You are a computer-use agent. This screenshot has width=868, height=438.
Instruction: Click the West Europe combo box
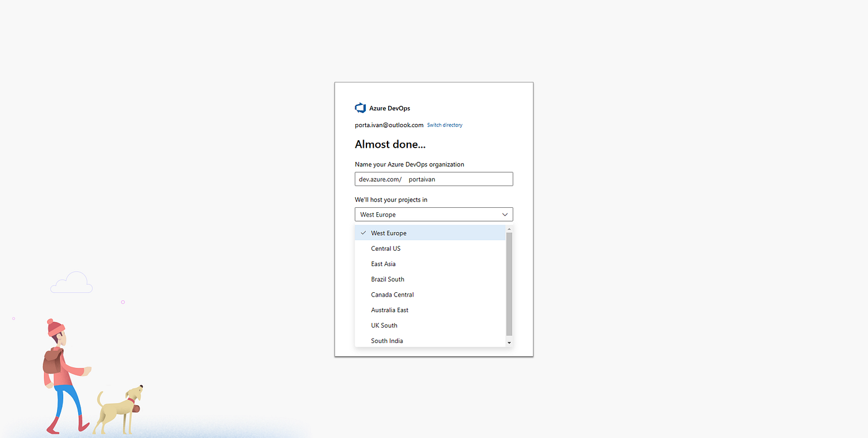click(428, 214)
